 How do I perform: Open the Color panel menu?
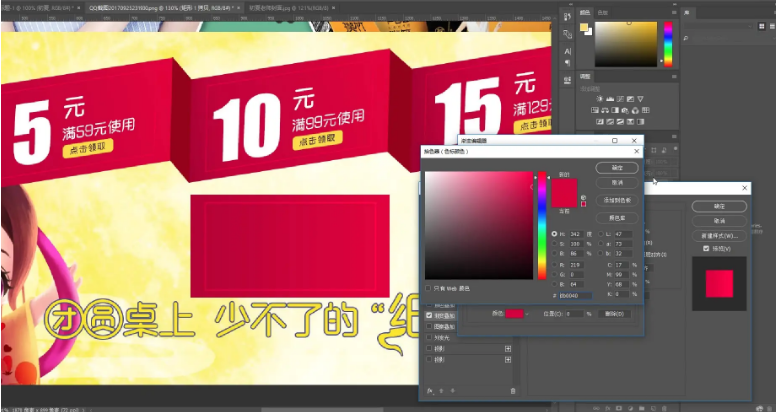point(674,12)
